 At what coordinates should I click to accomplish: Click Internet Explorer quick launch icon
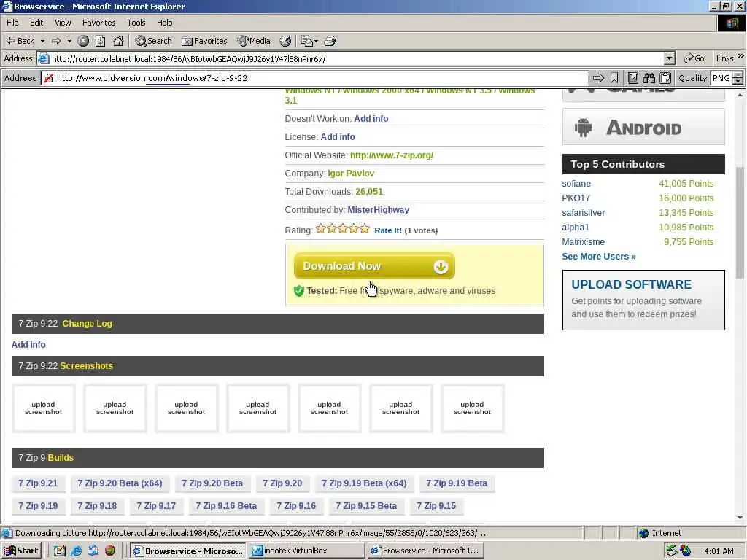pyautogui.click(x=76, y=551)
